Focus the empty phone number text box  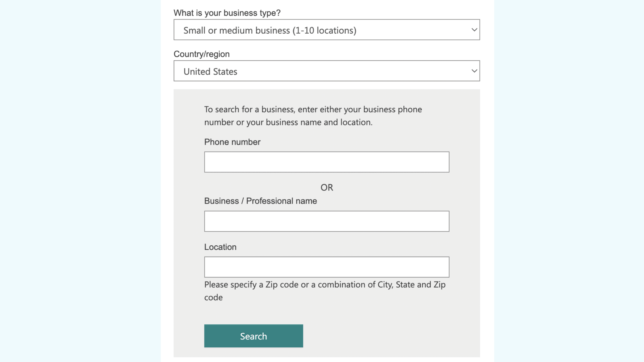tap(327, 162)
